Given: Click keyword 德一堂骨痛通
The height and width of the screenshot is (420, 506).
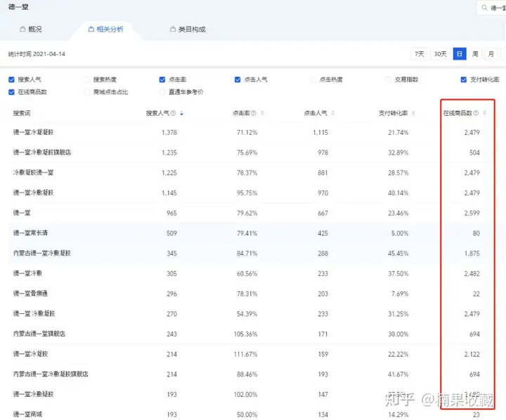Looking at the screenshot, I should coord(30,293).
